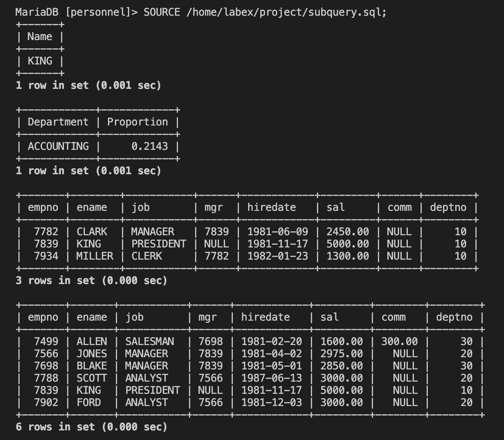The height and width of the screenshot is (440, 504).
Task: Select hiredate 1981-05-01
Action: [272, 366]
